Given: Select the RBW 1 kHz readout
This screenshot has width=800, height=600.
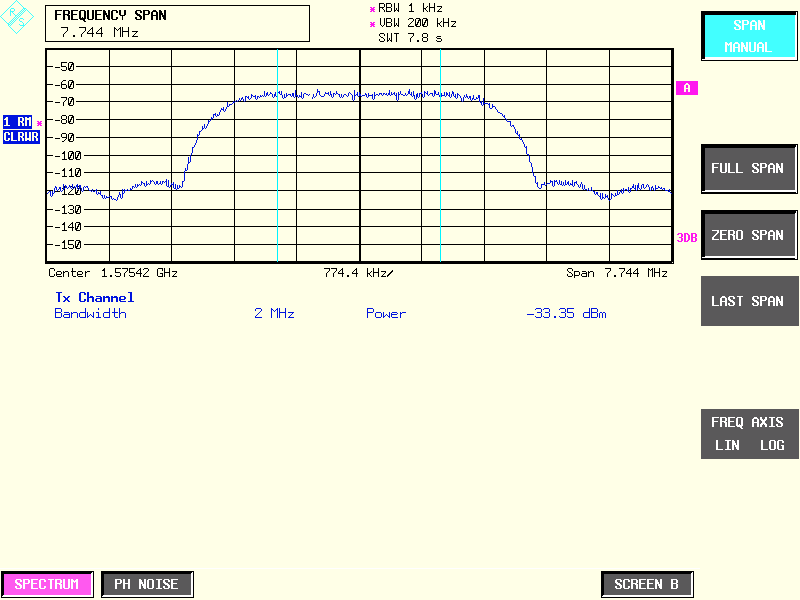Looking at the screenshot, I should [410, 8].
